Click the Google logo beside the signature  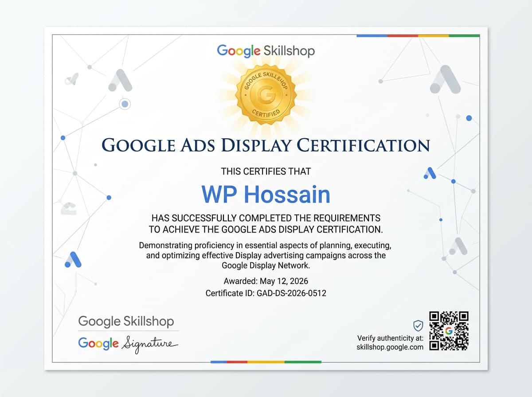[98, 343]
